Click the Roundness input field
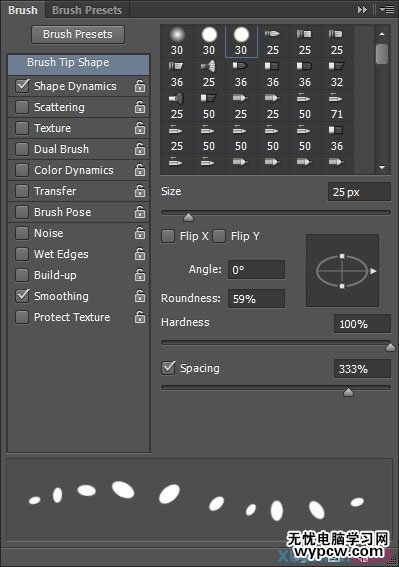399x567 pixels. click(256, 299)
